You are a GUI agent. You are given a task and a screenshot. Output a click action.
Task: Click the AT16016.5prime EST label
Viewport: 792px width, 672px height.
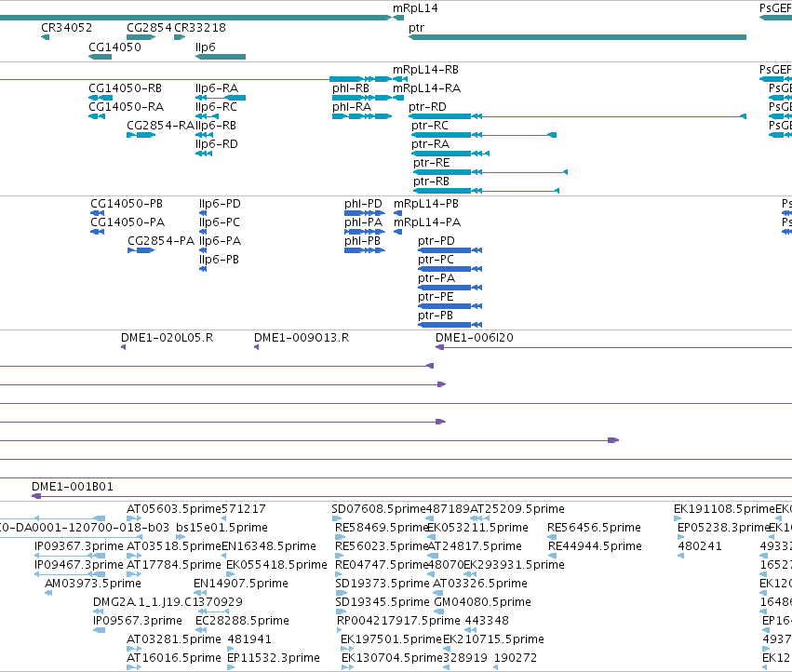[x=174, y=659]
